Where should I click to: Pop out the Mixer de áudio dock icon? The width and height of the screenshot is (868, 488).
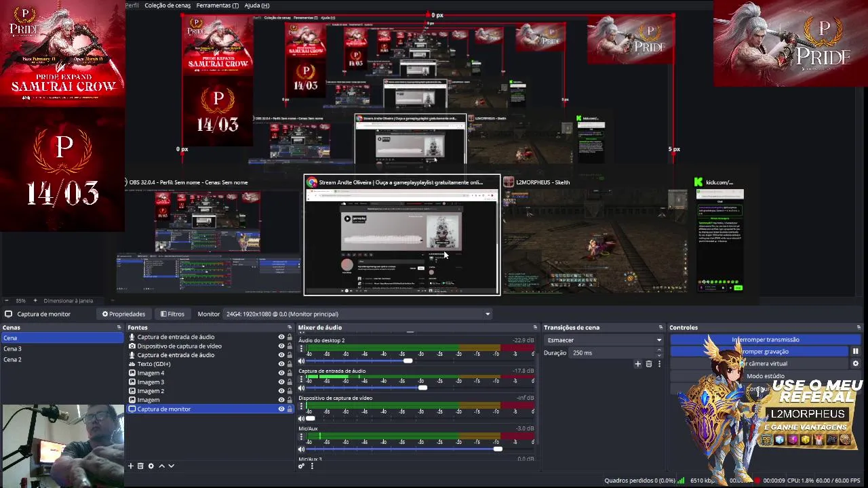534,327
